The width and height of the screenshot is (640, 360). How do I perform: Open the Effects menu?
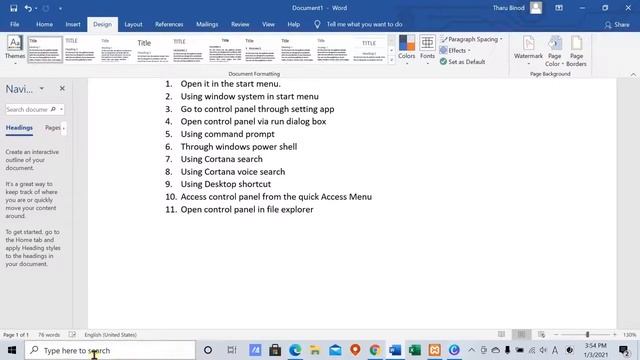tap(455, 51)
